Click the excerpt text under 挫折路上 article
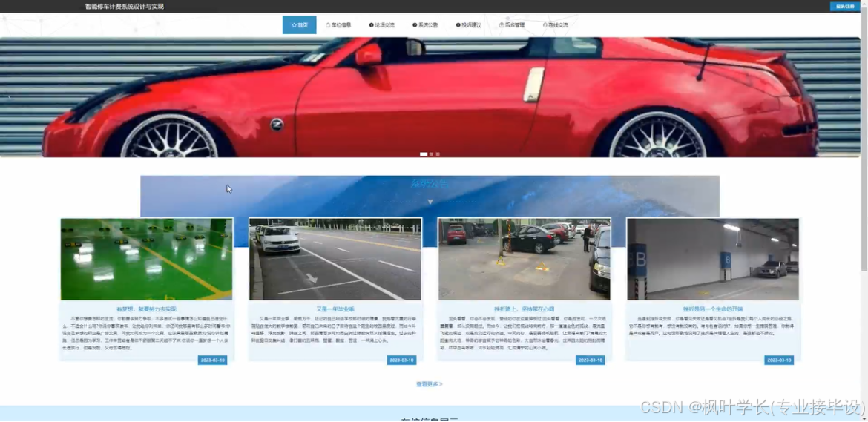 [x=525, y=334]
